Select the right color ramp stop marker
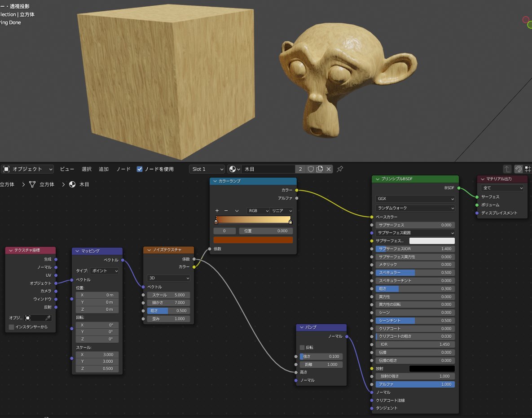Viewport: 532px width, 418px height. [290, 222]
